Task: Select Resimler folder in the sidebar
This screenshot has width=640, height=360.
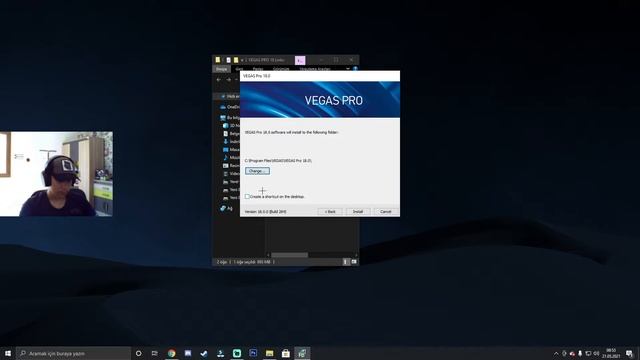Action: click(x=231, y=166)
